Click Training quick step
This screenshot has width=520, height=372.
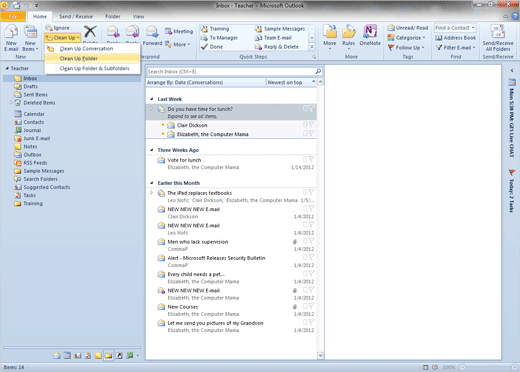point(215,29)
